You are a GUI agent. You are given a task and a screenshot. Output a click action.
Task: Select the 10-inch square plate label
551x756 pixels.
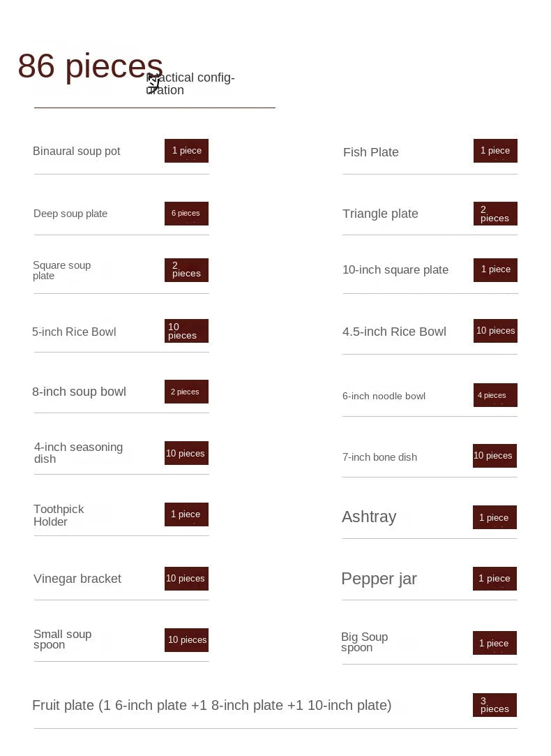coord(395,270)
